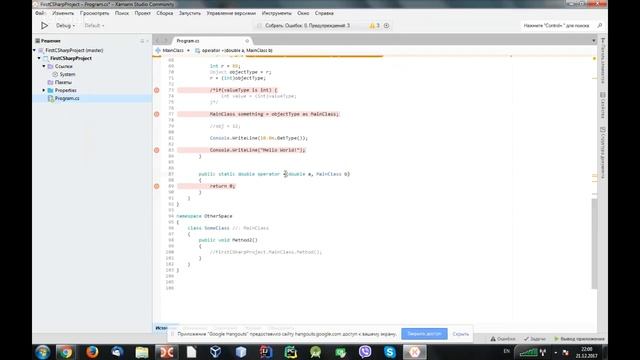The height and width of the screenshot is (360, 640).
Task: Click the 'public void Method2()' line
Action: pyautogui.click(x=228, y=240)
